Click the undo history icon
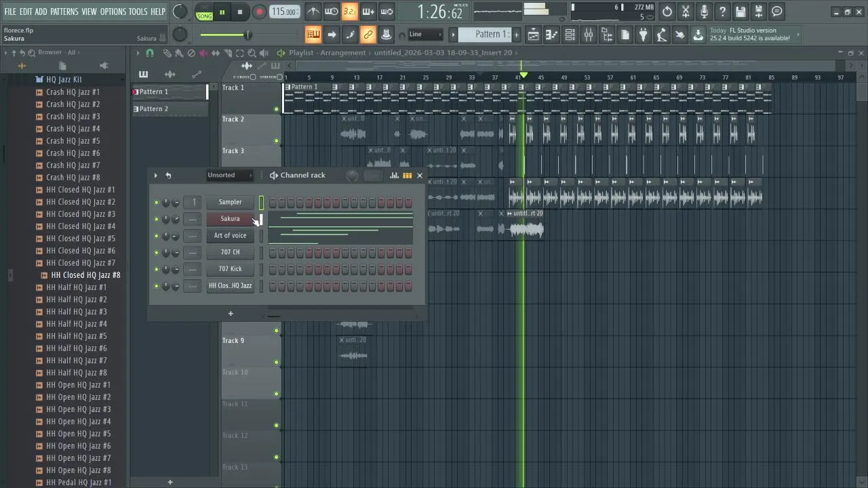This screenshot has height=488, width=868. tap(667, 12)
